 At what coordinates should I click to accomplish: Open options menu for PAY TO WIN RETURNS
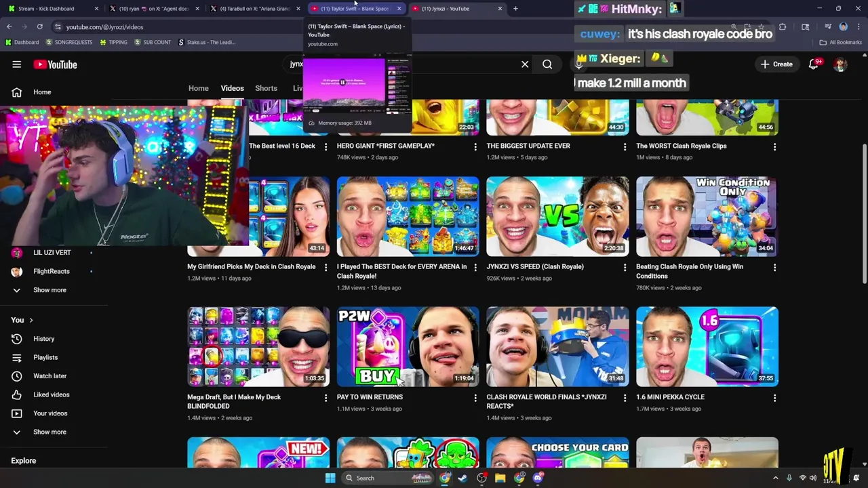(475, 398)
